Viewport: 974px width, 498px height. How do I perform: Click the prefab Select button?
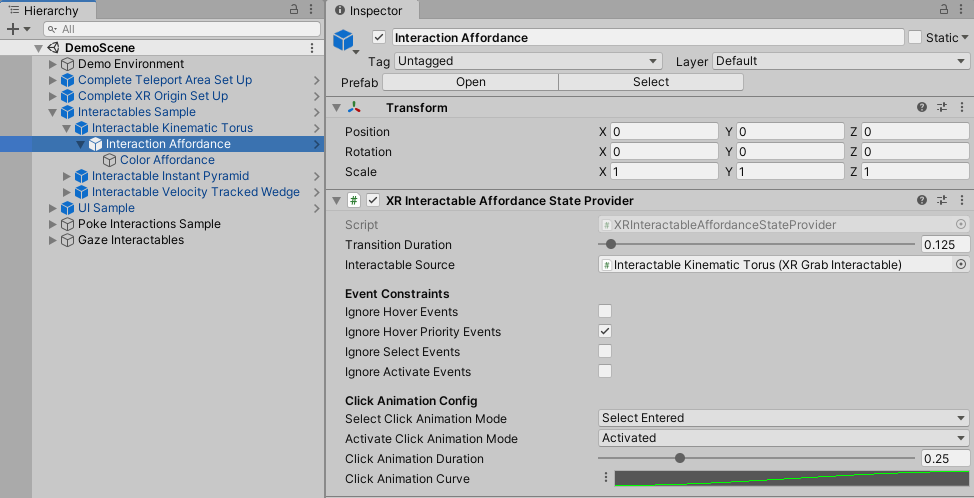pos(651,82)
